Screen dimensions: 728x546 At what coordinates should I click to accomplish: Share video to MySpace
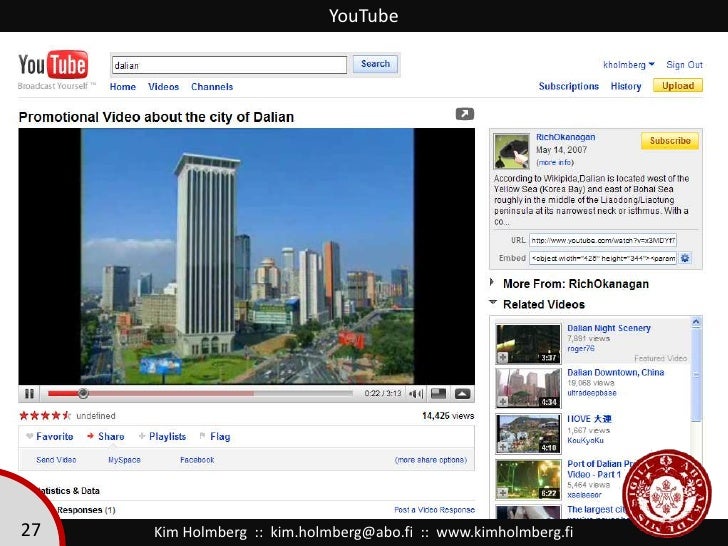[124, 460]
